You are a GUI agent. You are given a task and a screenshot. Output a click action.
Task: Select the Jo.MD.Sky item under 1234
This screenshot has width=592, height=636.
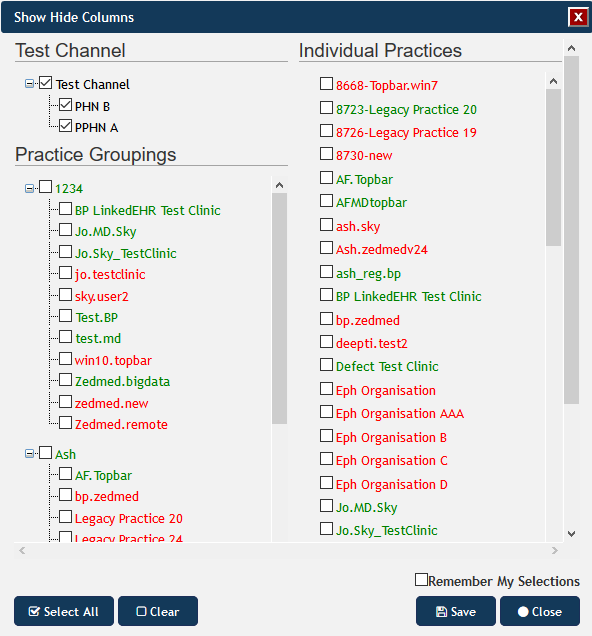pos(65,230)
